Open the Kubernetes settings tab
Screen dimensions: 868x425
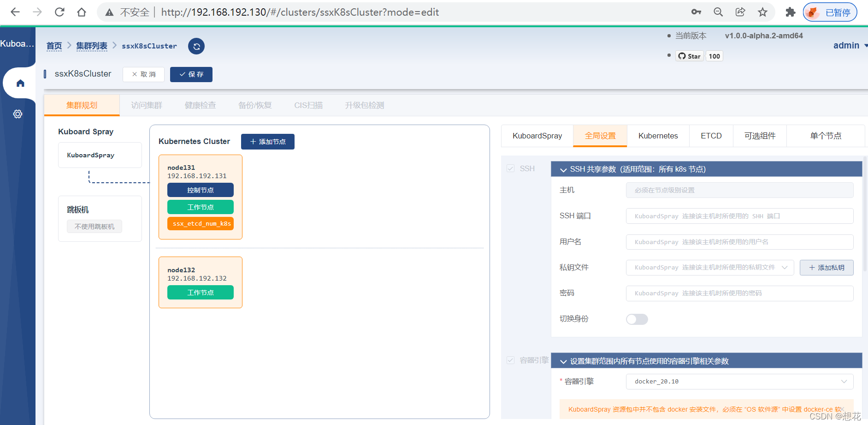658,136
